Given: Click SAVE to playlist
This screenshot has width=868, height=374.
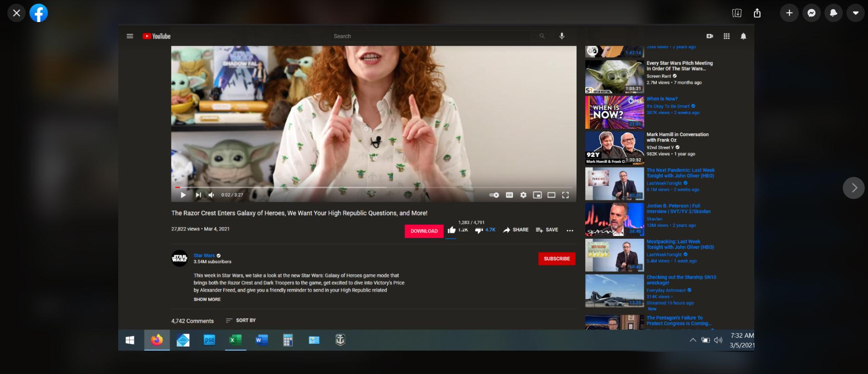Looking at the screenshot, I should (x=547, y=230).
